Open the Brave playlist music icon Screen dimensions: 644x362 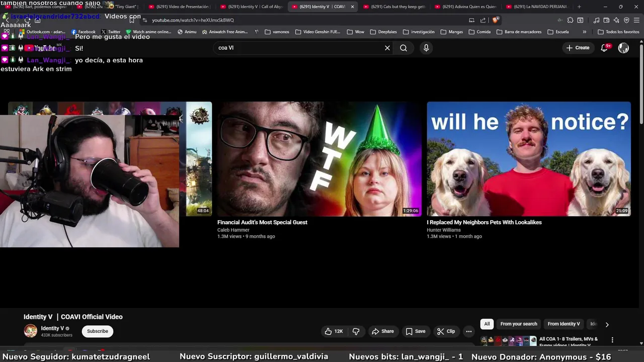point(596,20)
